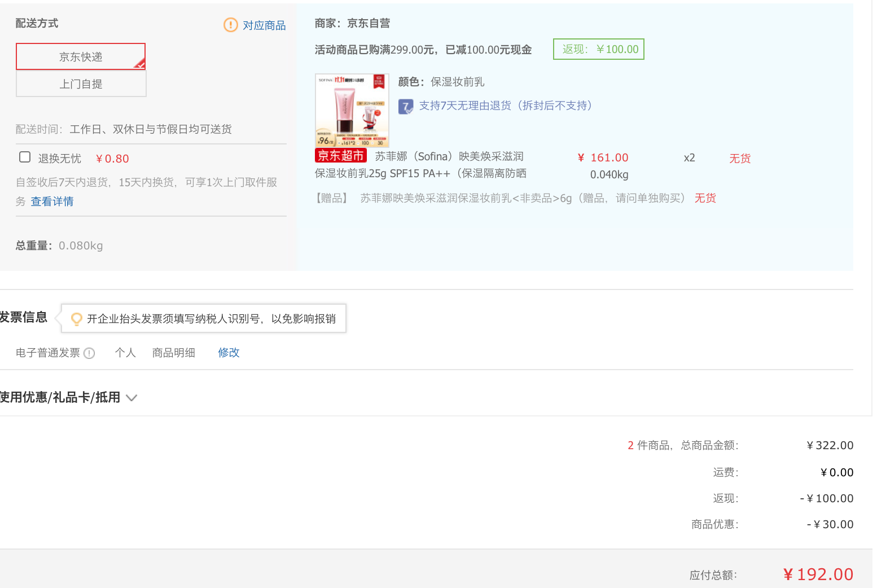The image size is (877, 588).
Task: Click 修改 to edit invoice info
Action: (x=229, y=353)
